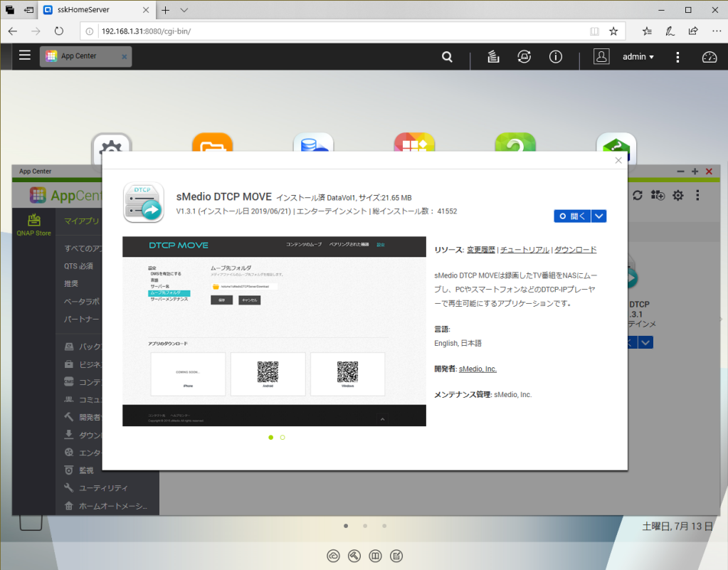The height and width of the screenshot is (570, 728).
Task: Refresh the App Center app list
Action: click(x=638, y=195)
